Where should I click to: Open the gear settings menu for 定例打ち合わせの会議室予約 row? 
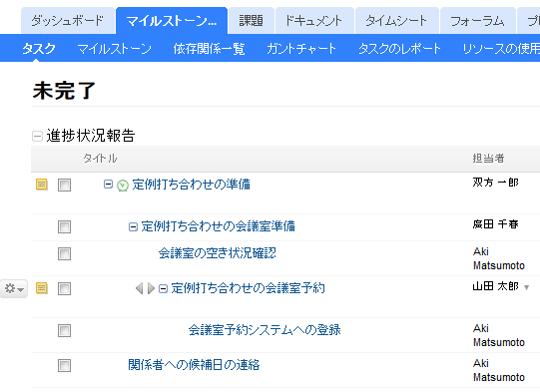[x=13, y=288]
